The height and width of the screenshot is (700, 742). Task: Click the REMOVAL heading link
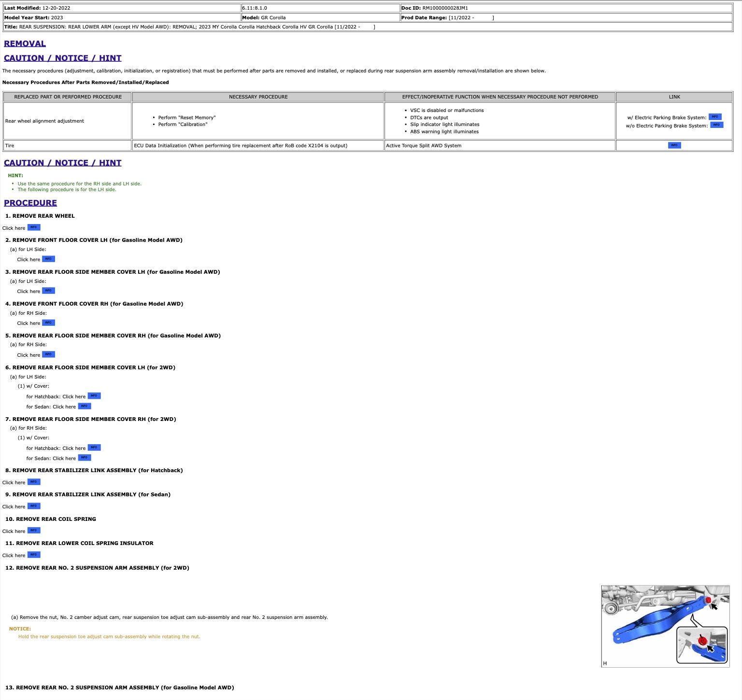pyautogui.click(x=25, y=43)
